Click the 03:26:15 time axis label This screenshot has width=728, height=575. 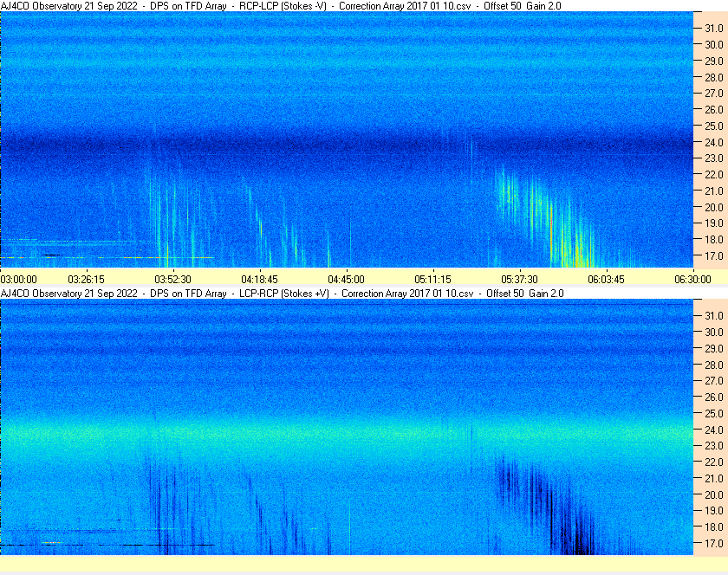[x=87, y=280]
